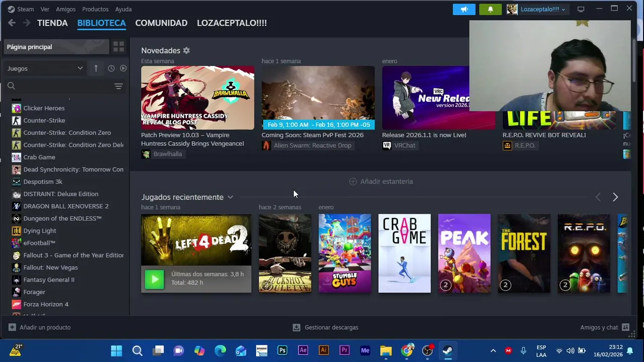The image size is (644, 362).
Task: Select Stumble Guys game cover
Action: [x=345, y=253]
